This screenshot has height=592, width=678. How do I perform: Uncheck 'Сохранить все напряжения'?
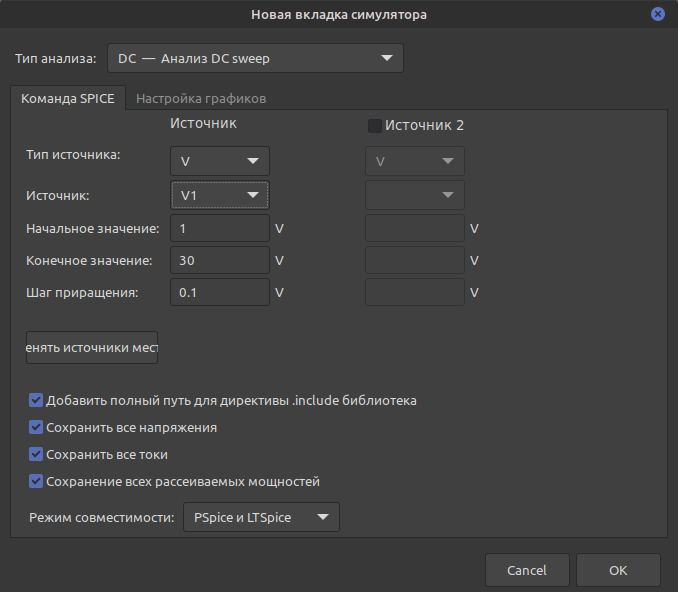37,428
